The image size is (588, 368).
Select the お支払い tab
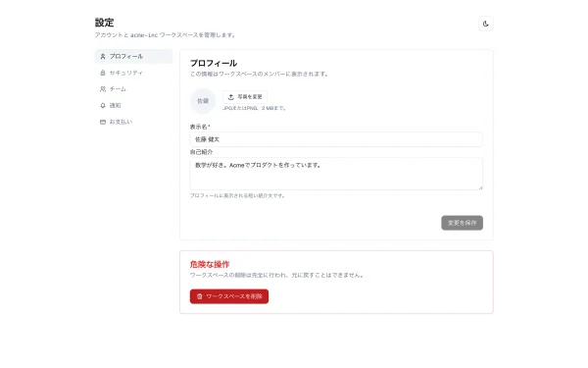[x=133, y=122]
